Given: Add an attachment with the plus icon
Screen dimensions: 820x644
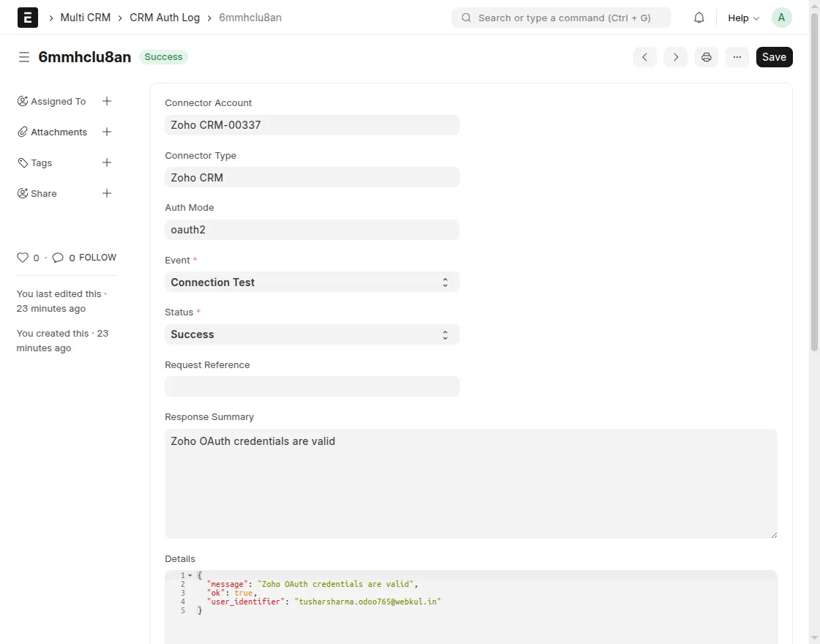Looking at the screenshot, I should pyautogui.click(x=107, y=132).
